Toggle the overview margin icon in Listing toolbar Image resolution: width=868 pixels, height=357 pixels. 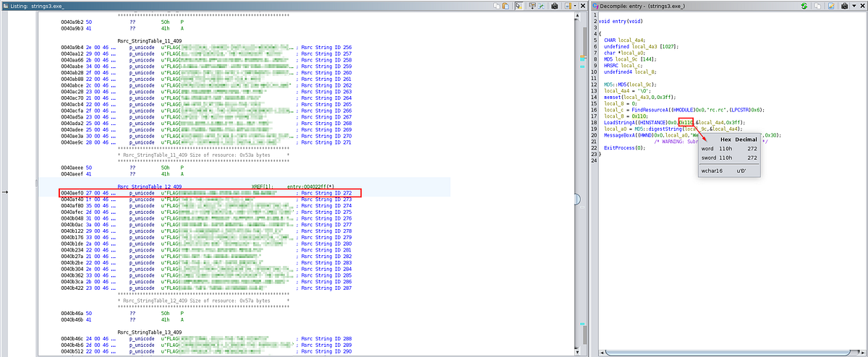pyautogui.click(x=568, y=5)
